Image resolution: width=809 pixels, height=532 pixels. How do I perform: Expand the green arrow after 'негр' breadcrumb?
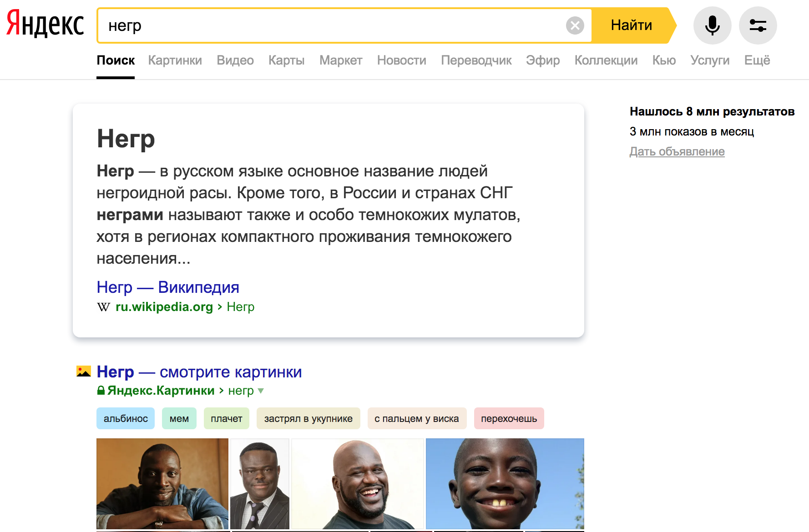click(261, 391)
